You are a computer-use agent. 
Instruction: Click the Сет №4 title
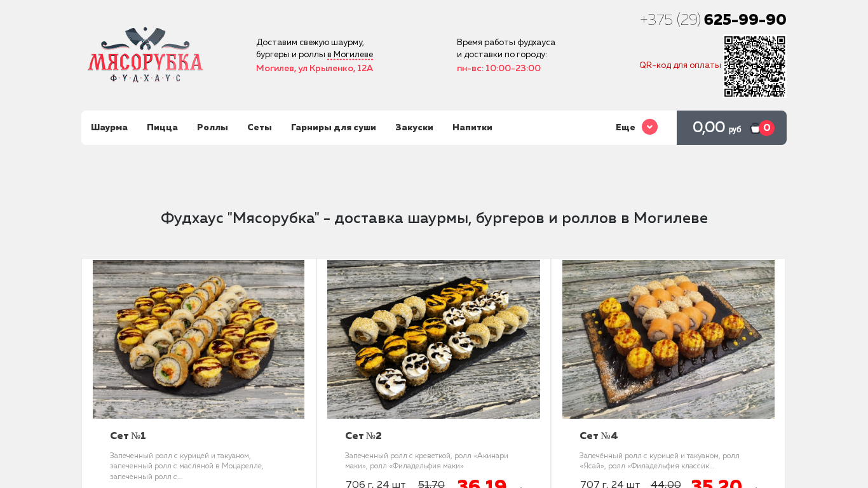tap(599, 436)
